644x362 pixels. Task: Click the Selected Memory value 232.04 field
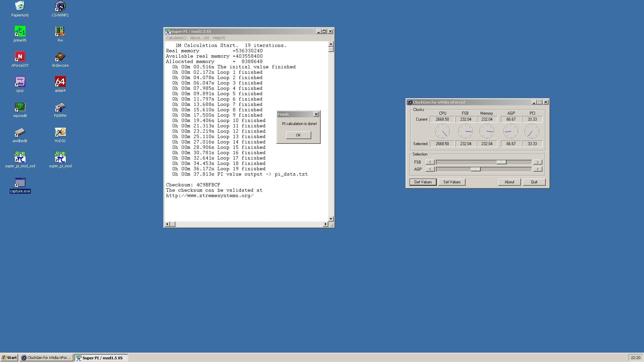(487, 144)
